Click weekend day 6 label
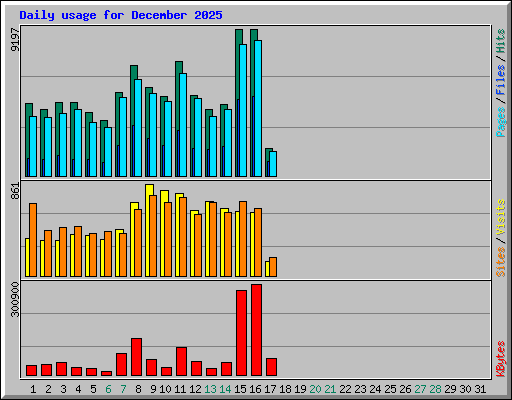 108,389
